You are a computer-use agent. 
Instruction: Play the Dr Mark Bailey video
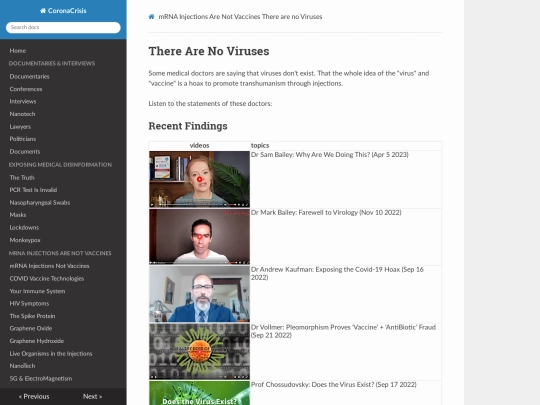tap(199, 237)
